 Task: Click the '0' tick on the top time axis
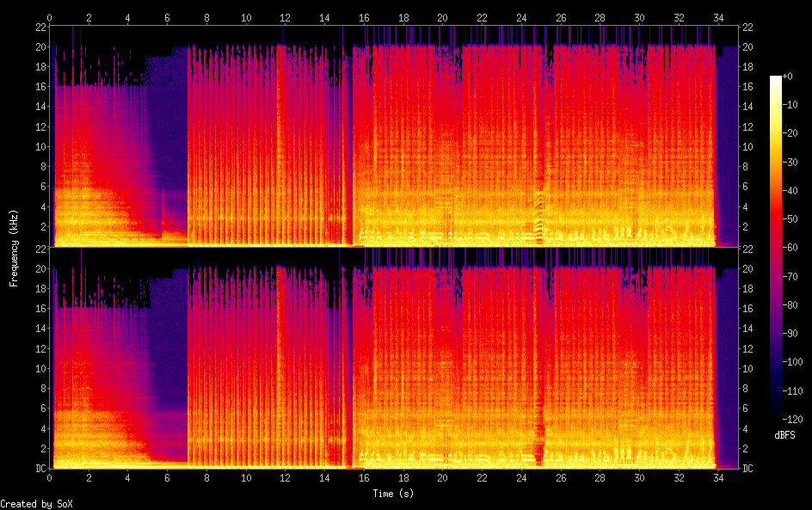[x=50, y=17]
